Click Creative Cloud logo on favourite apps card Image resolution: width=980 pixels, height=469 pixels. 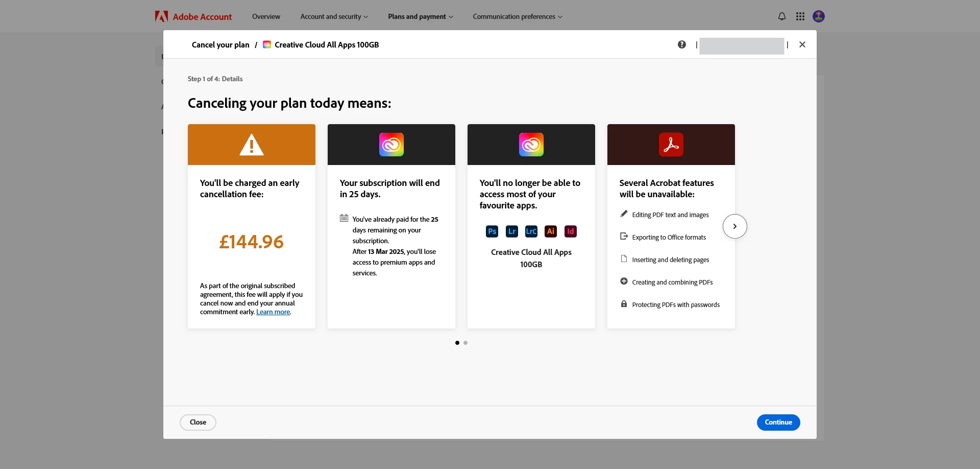pyautogui.click(x=531, y=145)
